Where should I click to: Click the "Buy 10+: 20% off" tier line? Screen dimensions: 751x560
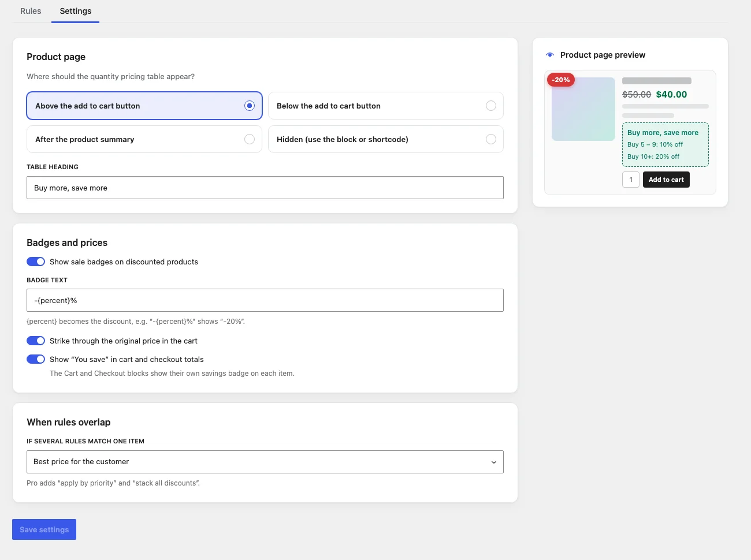pos(653,156)
